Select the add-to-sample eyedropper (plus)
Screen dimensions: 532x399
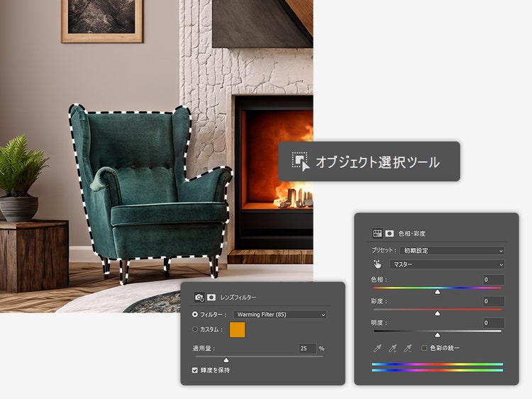[x=392, y=348]
